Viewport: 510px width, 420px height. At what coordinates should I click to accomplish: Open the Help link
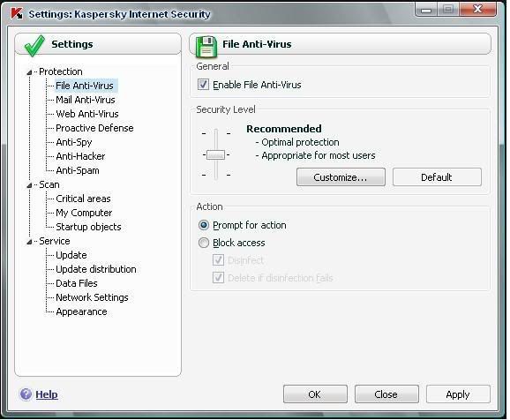coord(47,394)
